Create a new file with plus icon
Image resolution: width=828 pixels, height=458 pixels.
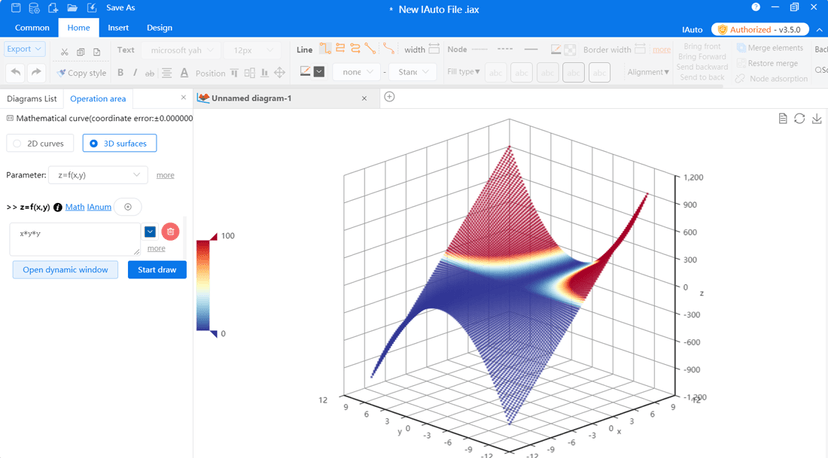coord(53,7)
